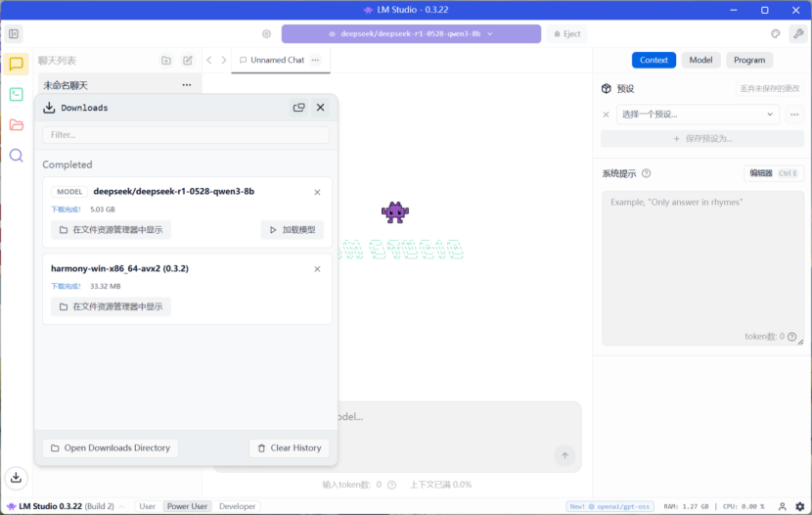812x515 pixels.
Task: Select Developer mode in status bar
Action: pyautogui.click(x=237, y=506)
